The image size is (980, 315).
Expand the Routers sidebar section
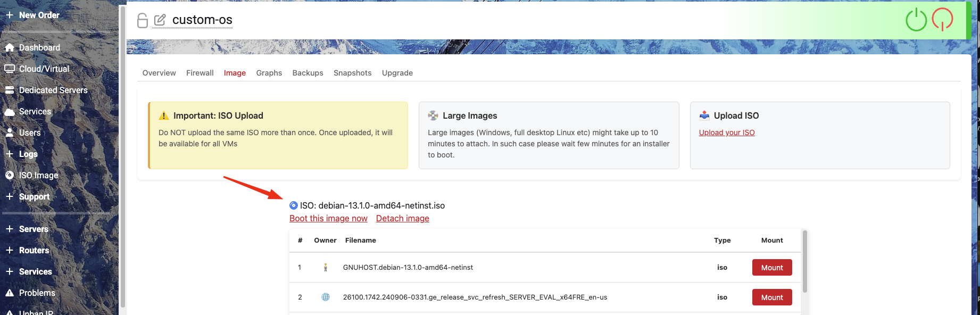point(10,250)
